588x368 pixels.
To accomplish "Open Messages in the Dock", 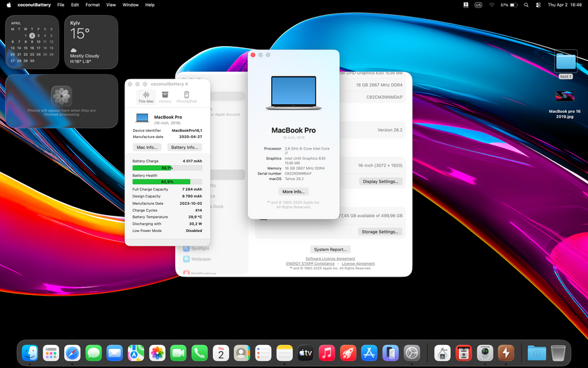I will [x=94, y=353].
